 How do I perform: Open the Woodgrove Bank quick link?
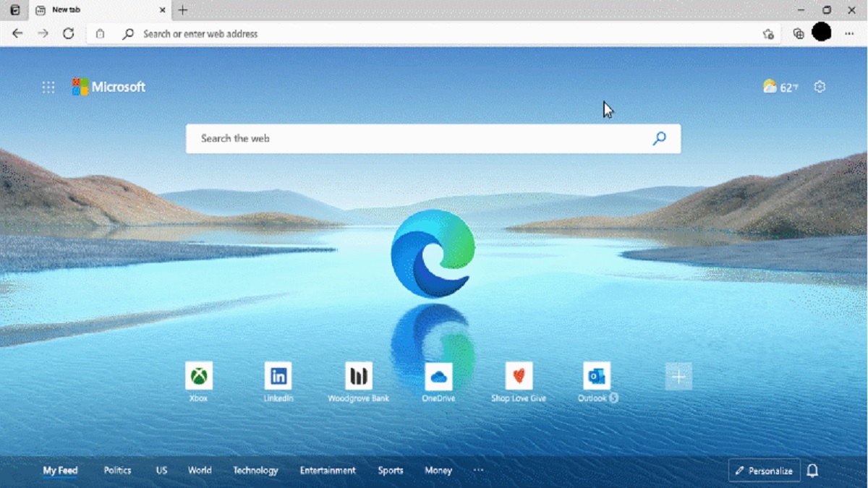click(359, 382)
